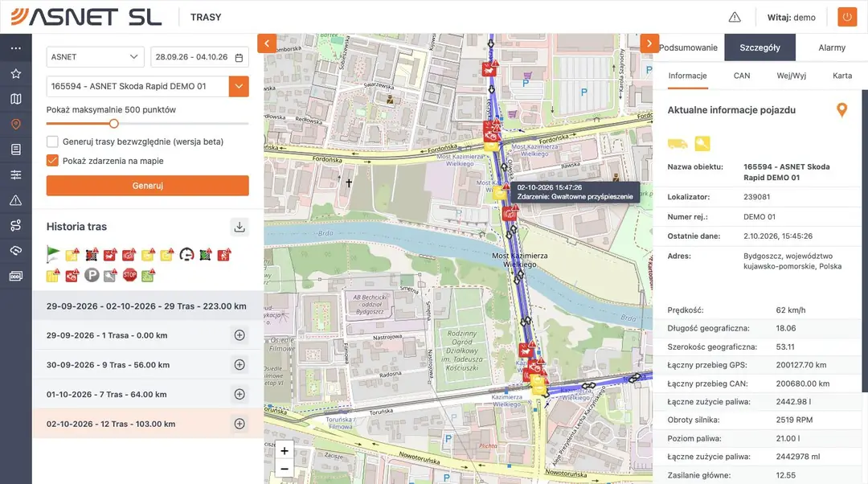The width and height of the screenshot is (868, 484).
Task: Click the speedometer legend icon
Action: [186, 254]
